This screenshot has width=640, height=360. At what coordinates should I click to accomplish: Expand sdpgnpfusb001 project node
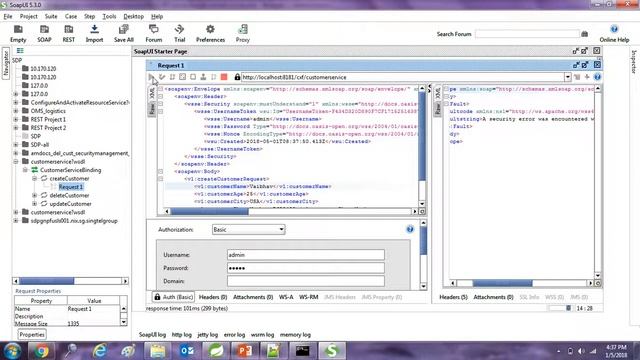[x=16, y=221]
